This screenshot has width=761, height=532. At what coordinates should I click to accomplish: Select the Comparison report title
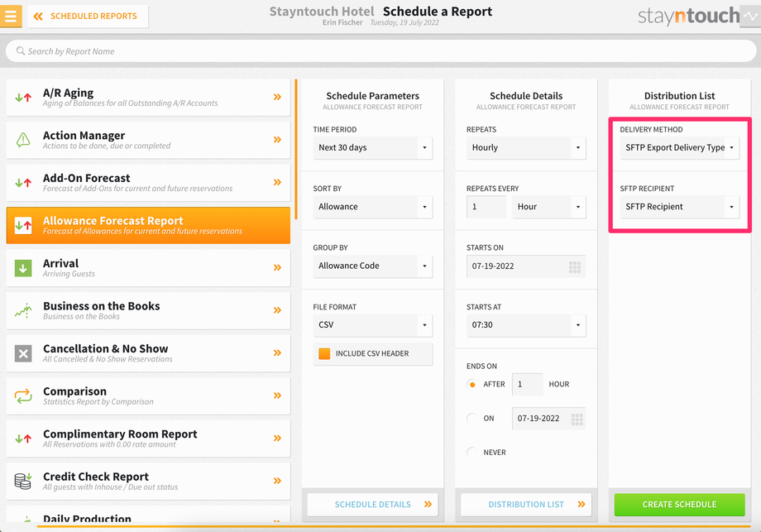(74, 391)
